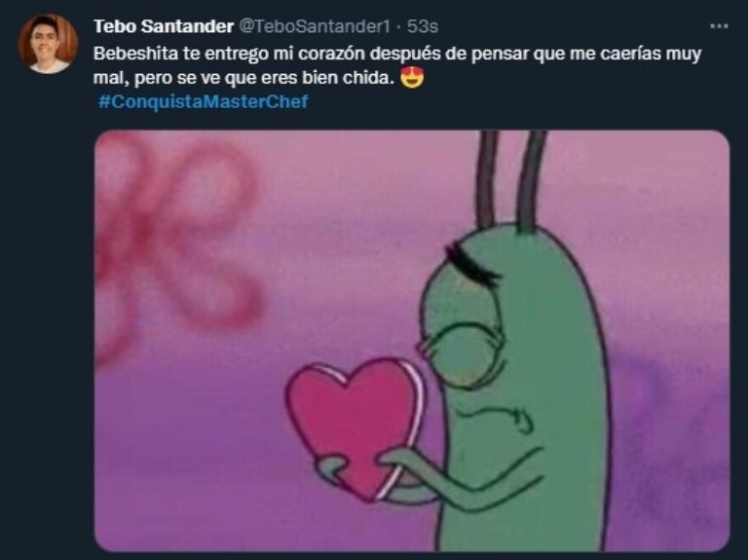Click the heart-eyes emoji in the tweet
Image resolution: width=748 pixels, height=560 pixels.
coord(412,77)
